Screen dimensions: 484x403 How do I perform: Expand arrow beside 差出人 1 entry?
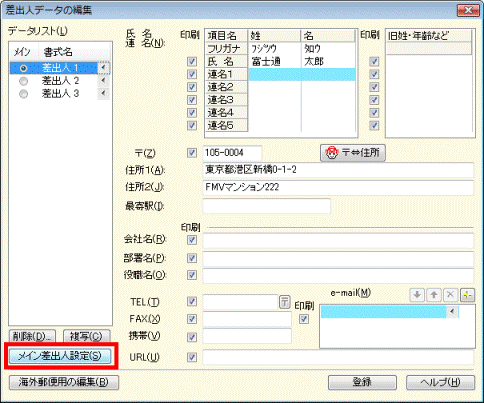103,68
